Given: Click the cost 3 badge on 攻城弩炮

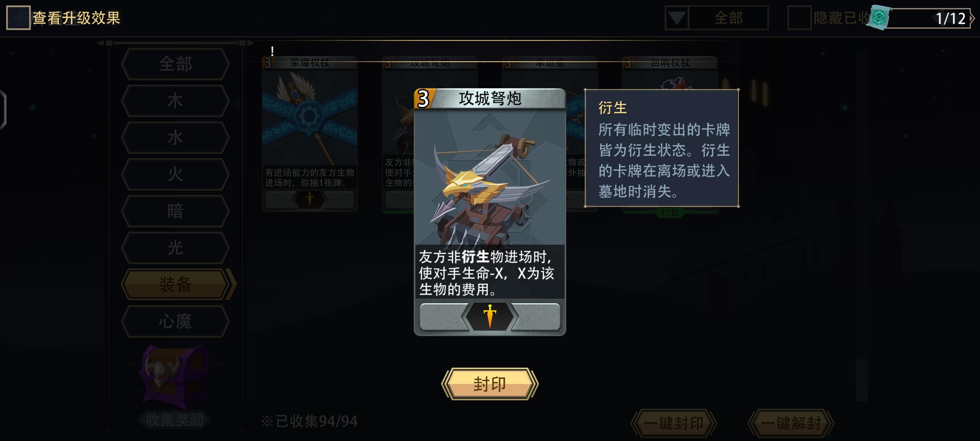Looking at the screenshot, I should click(423, 99).
